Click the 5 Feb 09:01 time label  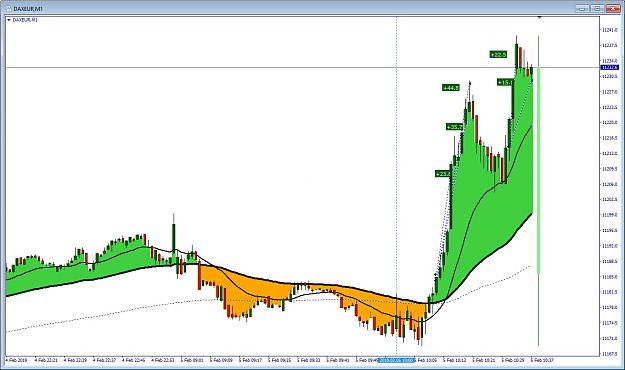[192, 360]
